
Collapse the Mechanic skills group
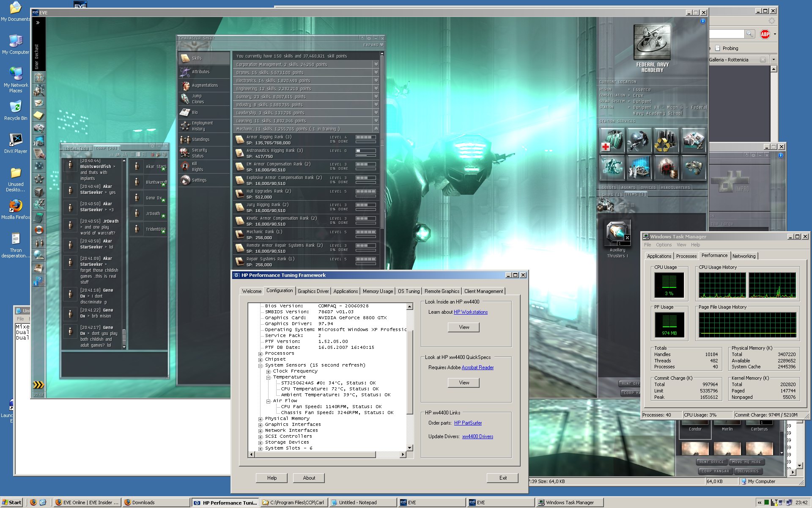click(x=376, y=129)
